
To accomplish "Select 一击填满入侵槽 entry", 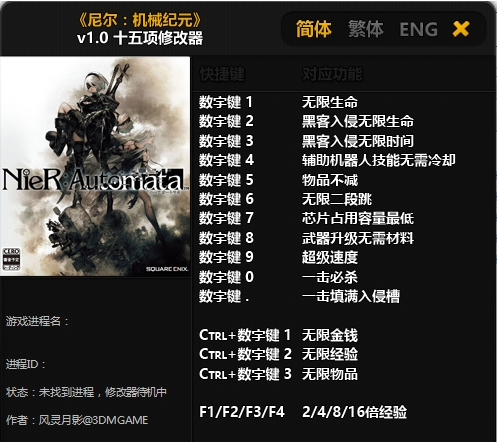I will (350, 296).
